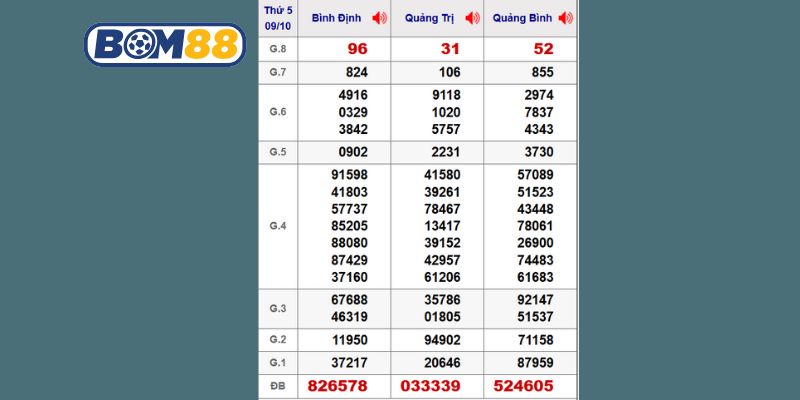Play audio for Quảng Trị results
800x400 pixels.
click(x=472, y=18)
